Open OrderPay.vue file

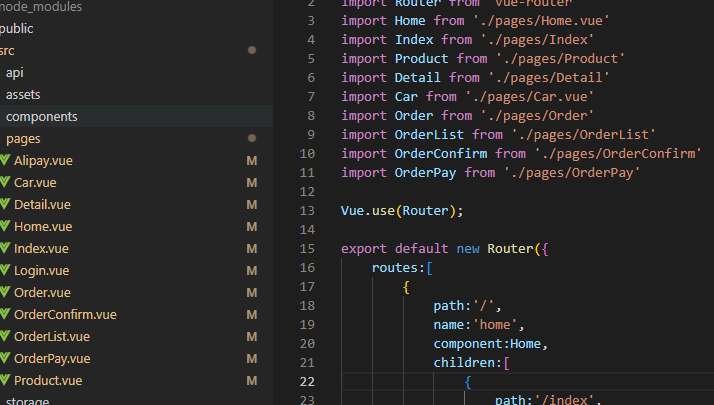pyautogui.click(x=52, y=359)
